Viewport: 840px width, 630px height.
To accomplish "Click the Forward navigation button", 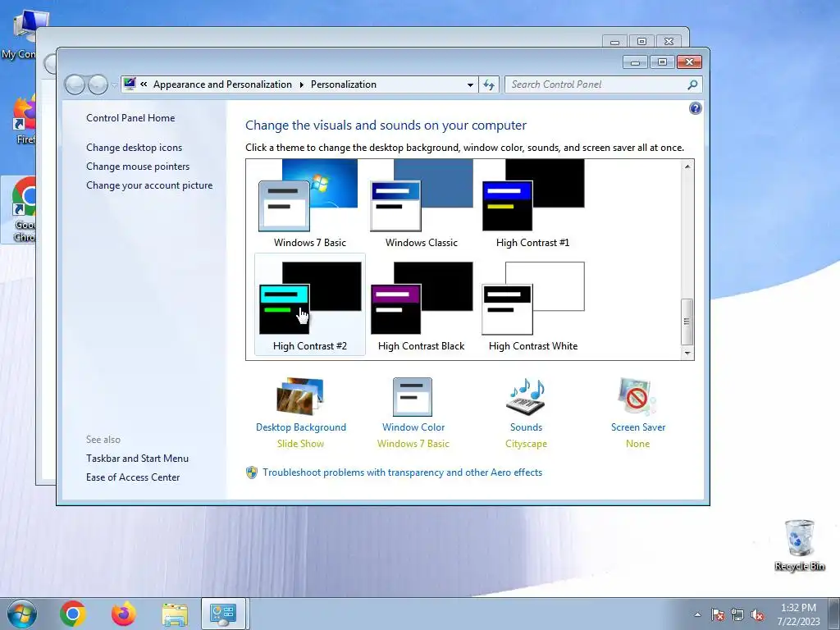I will point(98,84).
